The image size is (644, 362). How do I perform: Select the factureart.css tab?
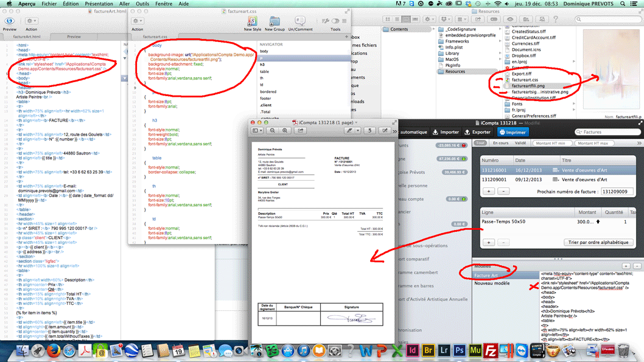tap(155, 37)
